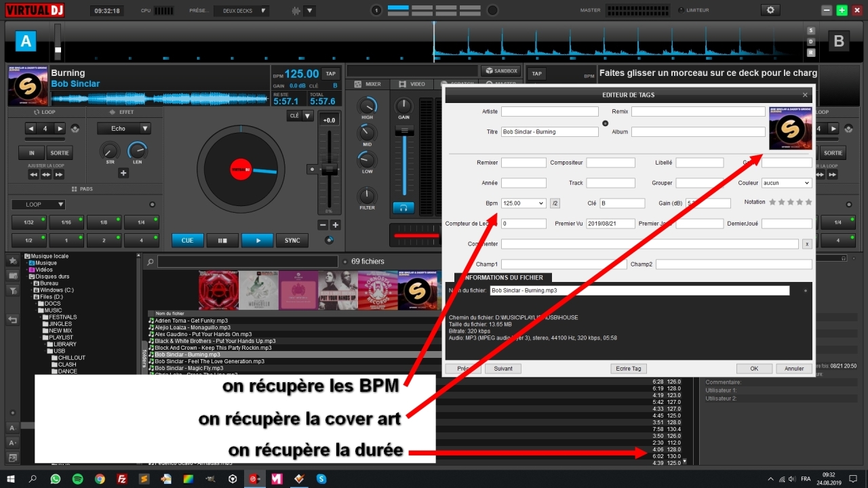This screenshot has width=868, height=488.
Task: Toggle headphone cue button in mixer
Action: pyautogui.click(x=403, y=208)
